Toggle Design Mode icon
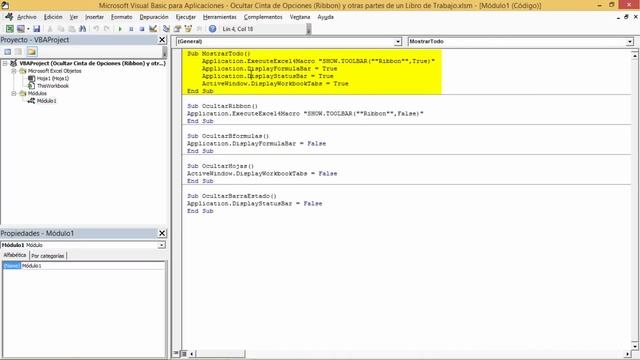The width and height of the screenshot is (640, 360). coord(153,29)
